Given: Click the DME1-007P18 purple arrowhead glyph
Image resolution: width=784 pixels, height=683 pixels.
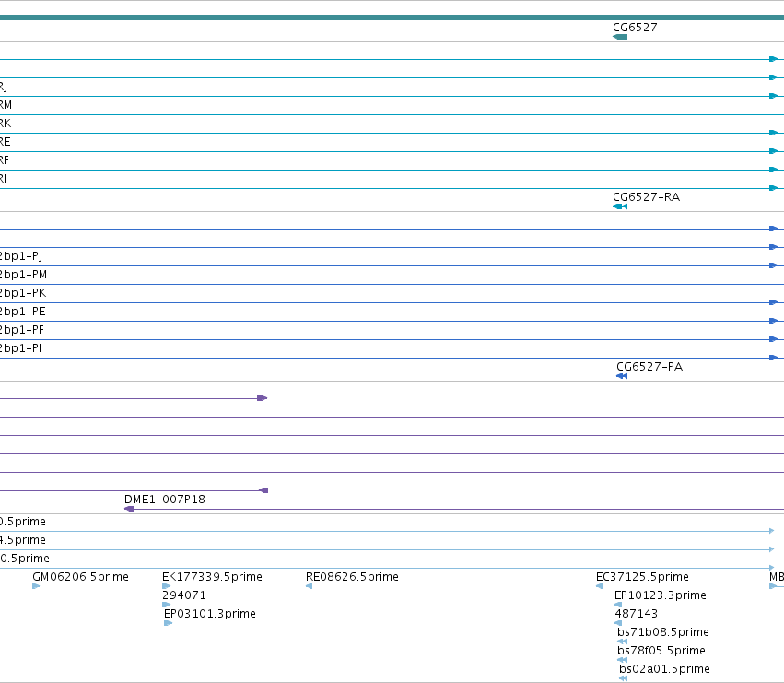Looking at the screenshot, I should (129, 509).
